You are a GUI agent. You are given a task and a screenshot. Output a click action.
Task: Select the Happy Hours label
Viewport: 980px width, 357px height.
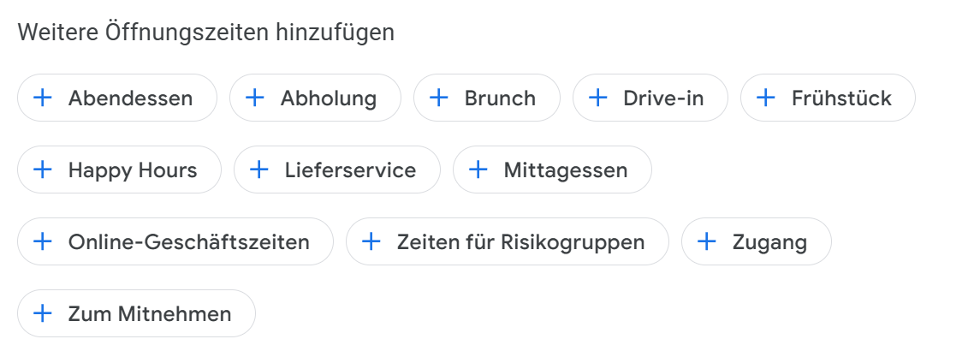point(133,170)
